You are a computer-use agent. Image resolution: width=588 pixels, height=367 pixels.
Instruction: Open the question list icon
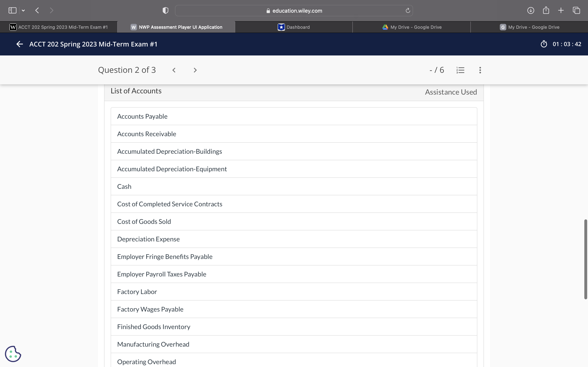(x=460, y=70)
